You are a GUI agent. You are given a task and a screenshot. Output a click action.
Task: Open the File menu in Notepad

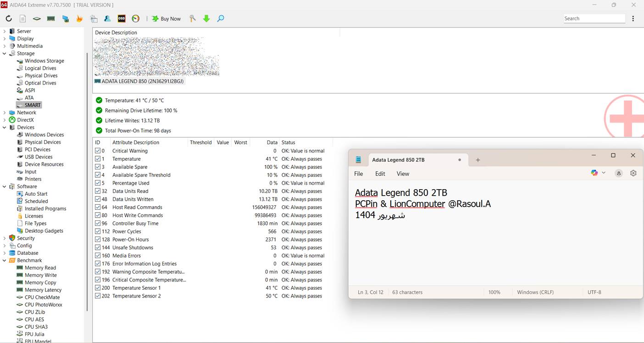coord(359,174)
